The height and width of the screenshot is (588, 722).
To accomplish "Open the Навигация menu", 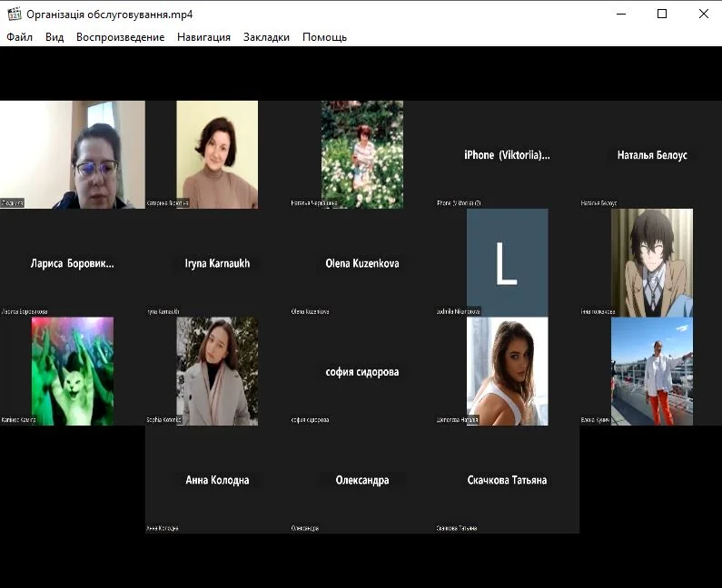I will tap(203, 37).
